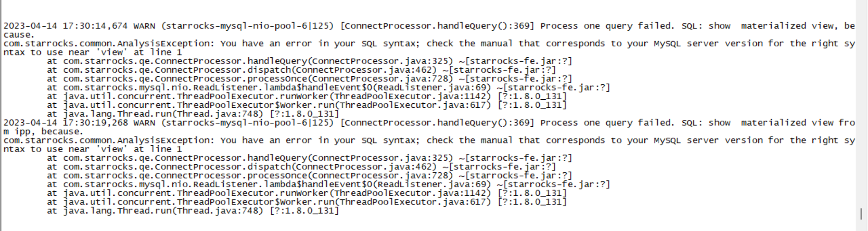868x231 pixels.
Task: Click the 17:30:14,674 timestamp in the log
Action: coord(95,26)
